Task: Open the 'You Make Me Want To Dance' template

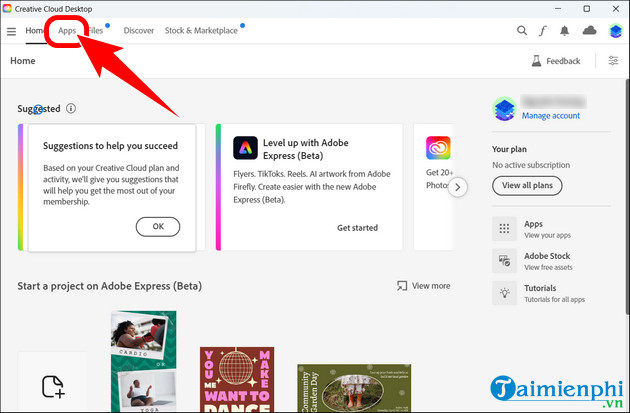Action: 237,380
